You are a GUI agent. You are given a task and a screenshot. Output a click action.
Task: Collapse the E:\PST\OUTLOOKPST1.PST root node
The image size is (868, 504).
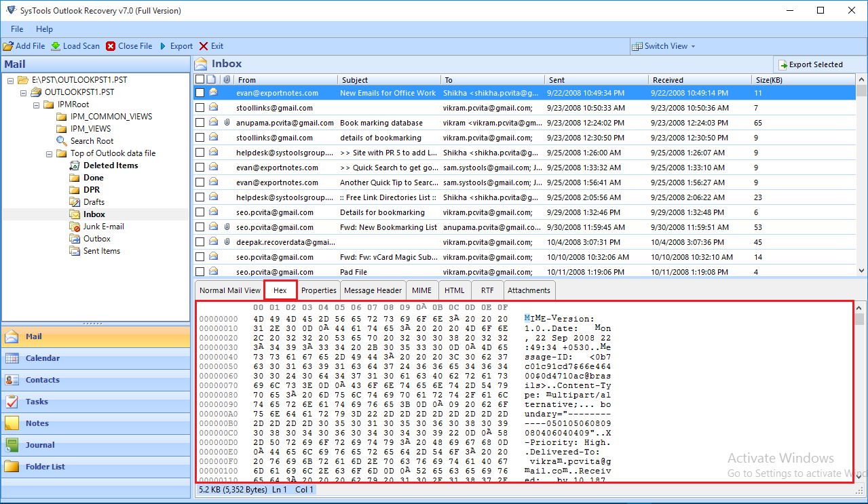(10, 80)
